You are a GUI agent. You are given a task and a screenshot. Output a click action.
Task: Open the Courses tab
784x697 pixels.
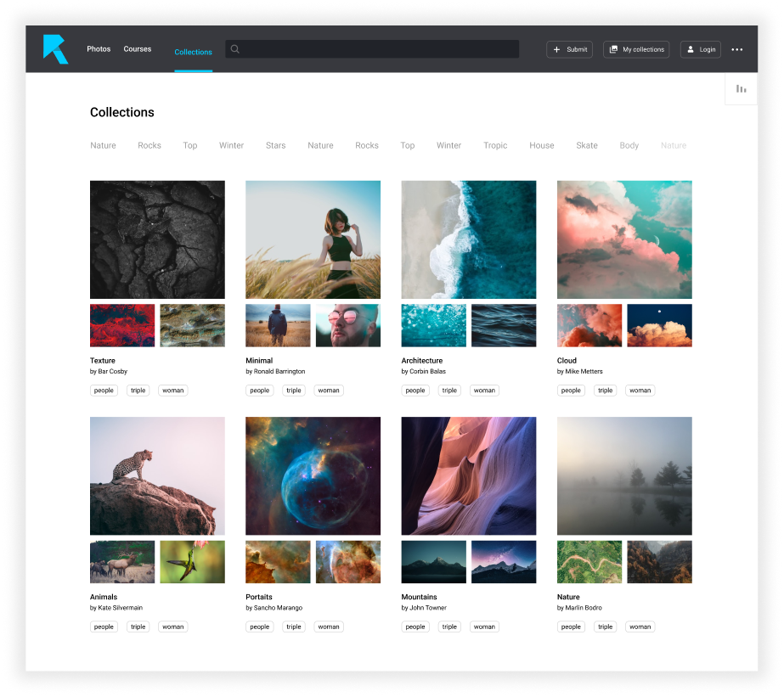[x=137, y=49]
